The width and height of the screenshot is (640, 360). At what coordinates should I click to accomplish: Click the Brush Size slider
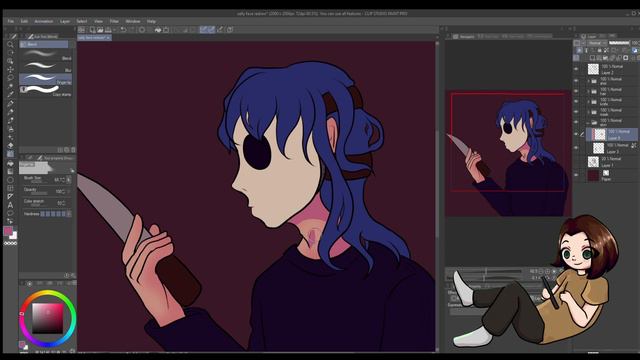(39, 182)
